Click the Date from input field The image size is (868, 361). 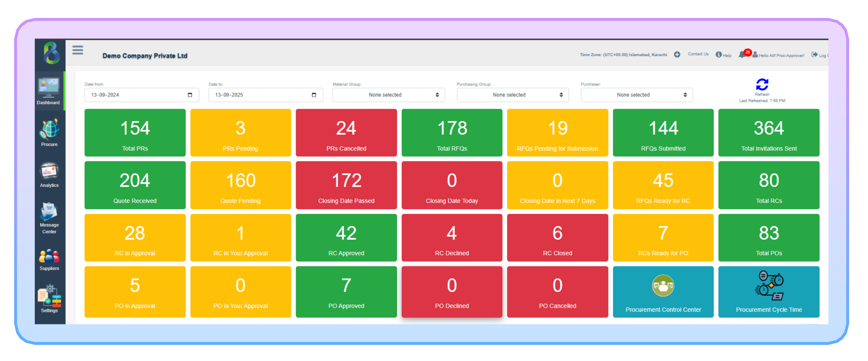[x=142, y=95]
